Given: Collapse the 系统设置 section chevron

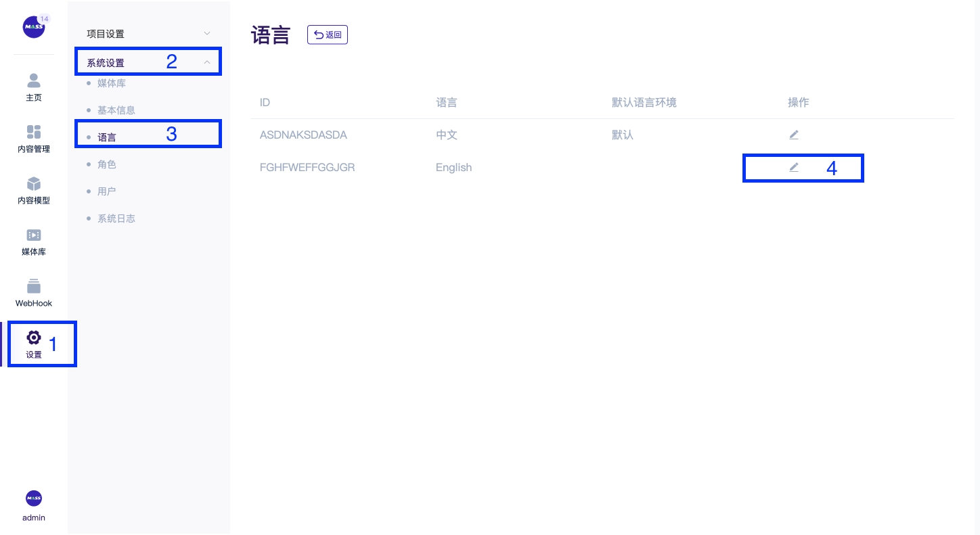Looking at the screenshot, I should click(x=207, y=62).
